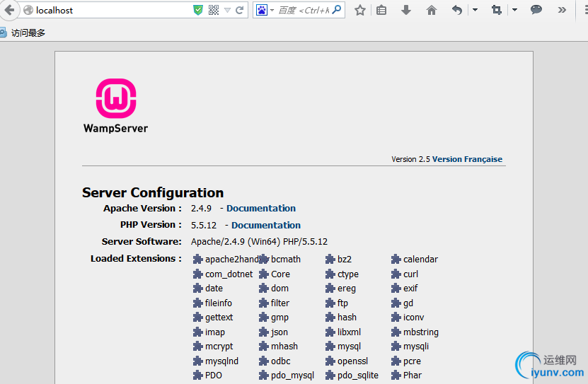Bookmark this page with the star icon
This screenshot has height=384, width=588.
pos(359,10)
